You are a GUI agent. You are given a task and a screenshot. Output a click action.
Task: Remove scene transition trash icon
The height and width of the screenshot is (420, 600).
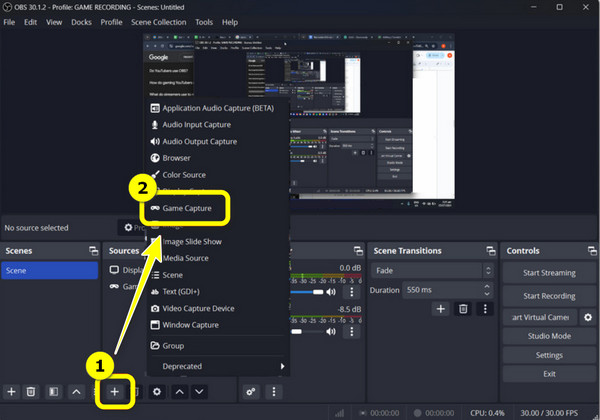point(463,309)
